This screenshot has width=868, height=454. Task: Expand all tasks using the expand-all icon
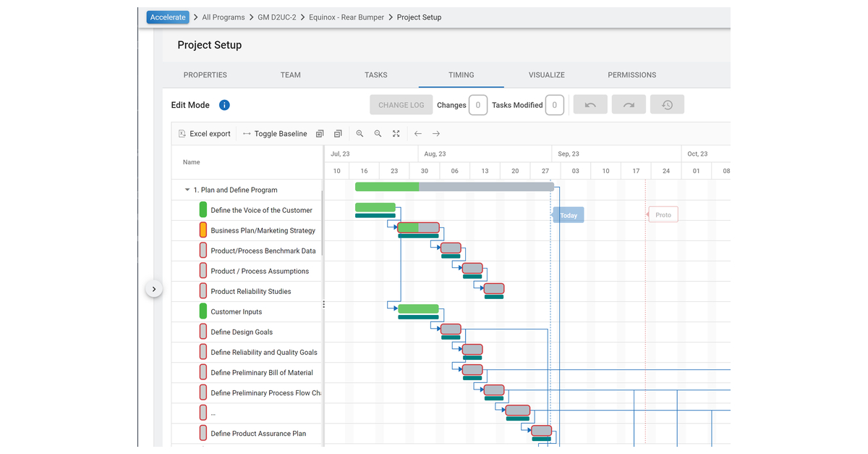pyautogui.click(x=319, y=133)
